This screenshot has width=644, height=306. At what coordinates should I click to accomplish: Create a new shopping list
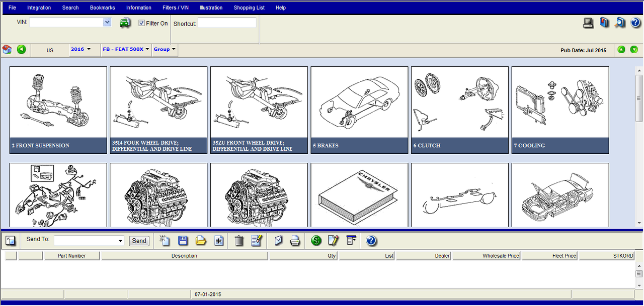[164, 240]
